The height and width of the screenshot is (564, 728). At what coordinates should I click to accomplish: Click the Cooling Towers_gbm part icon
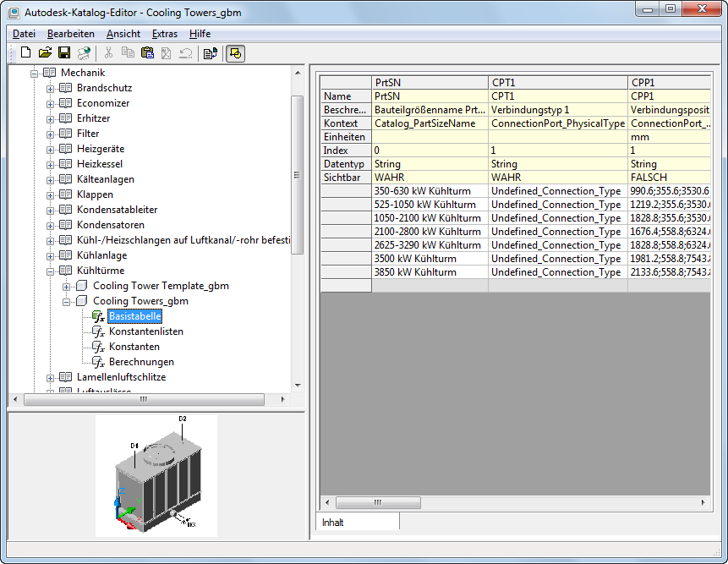coord(82,301)
